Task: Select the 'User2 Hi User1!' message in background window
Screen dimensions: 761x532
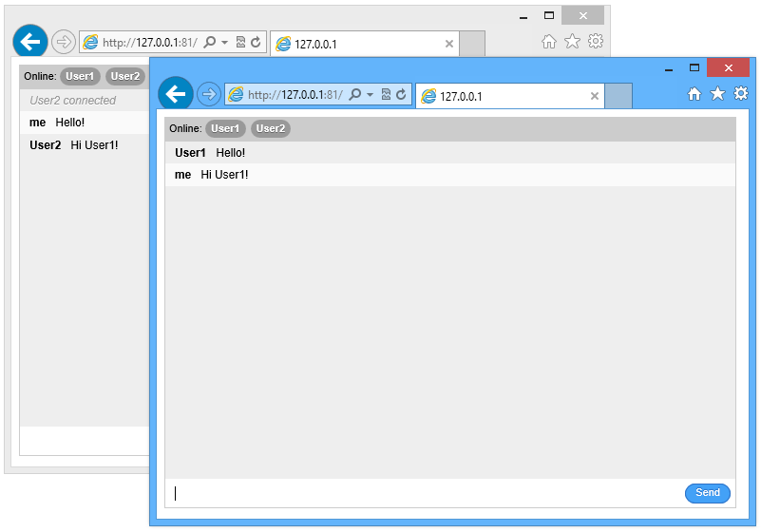Action: coord(85,145)
